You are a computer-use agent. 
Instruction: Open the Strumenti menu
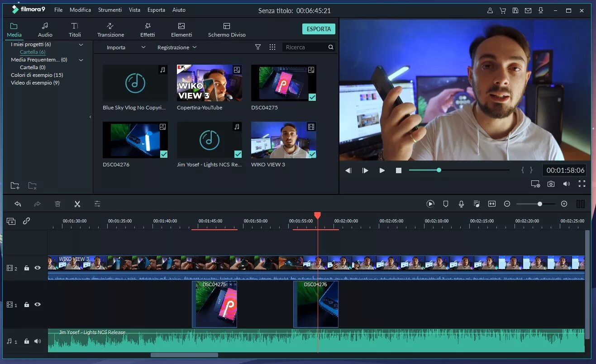[x=110, y=9]
